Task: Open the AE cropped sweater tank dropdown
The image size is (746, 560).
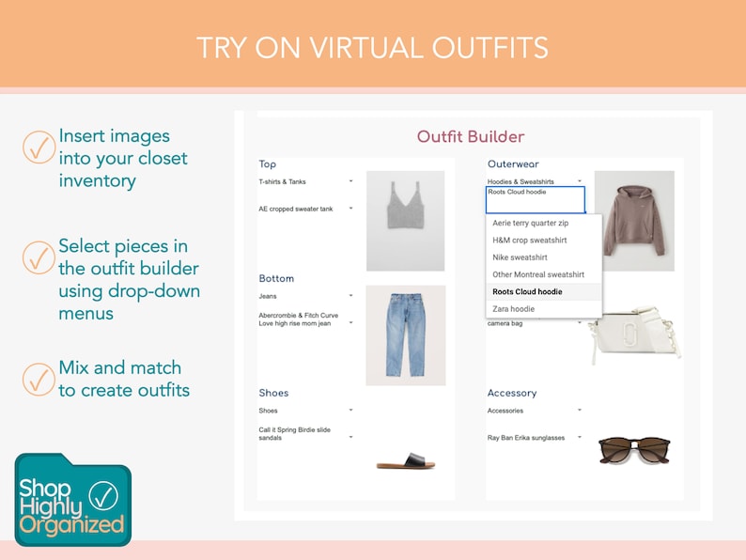Action: click(350, 209)
